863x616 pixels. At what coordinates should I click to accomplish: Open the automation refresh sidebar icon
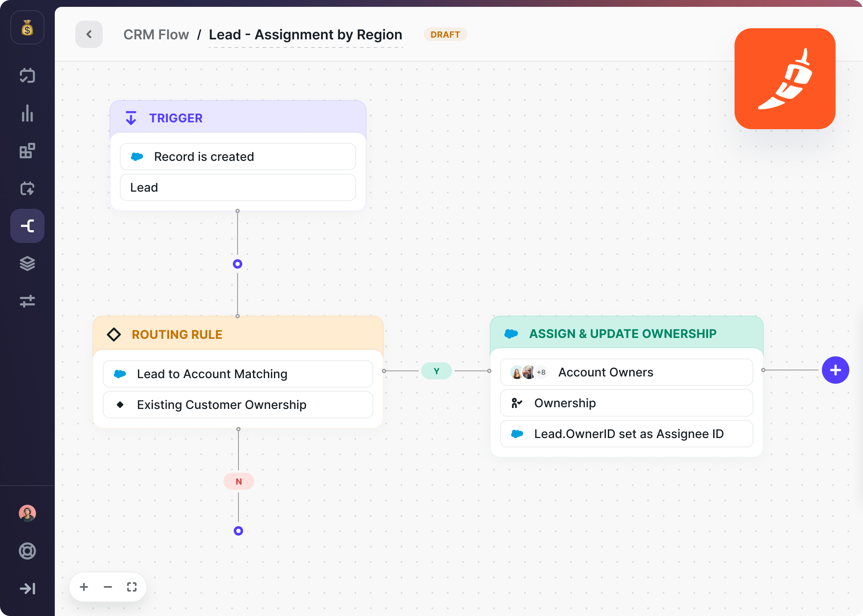(x=27, y=188)
